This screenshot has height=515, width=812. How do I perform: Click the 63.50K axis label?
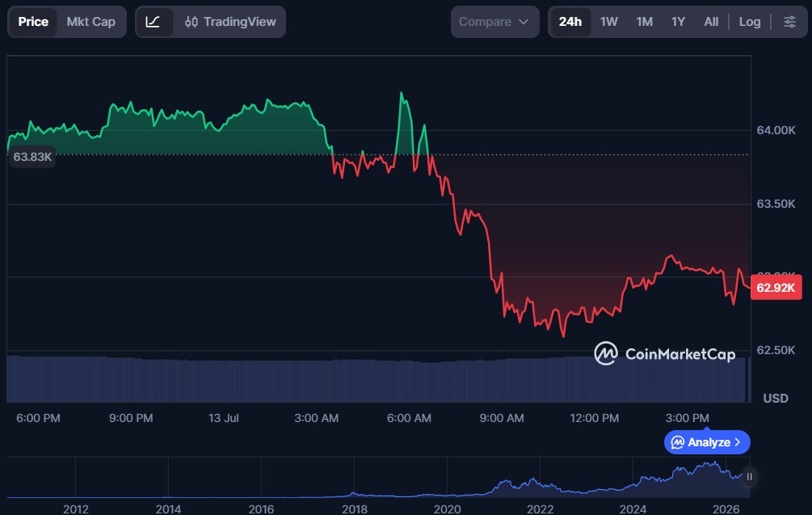pyautogui.click(x=776, y=204)
